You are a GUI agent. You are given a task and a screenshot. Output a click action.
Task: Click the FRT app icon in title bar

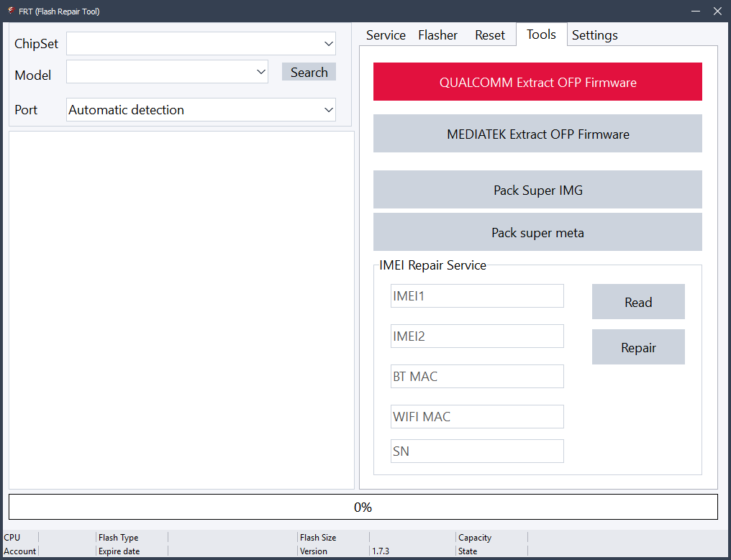[11, 11]
